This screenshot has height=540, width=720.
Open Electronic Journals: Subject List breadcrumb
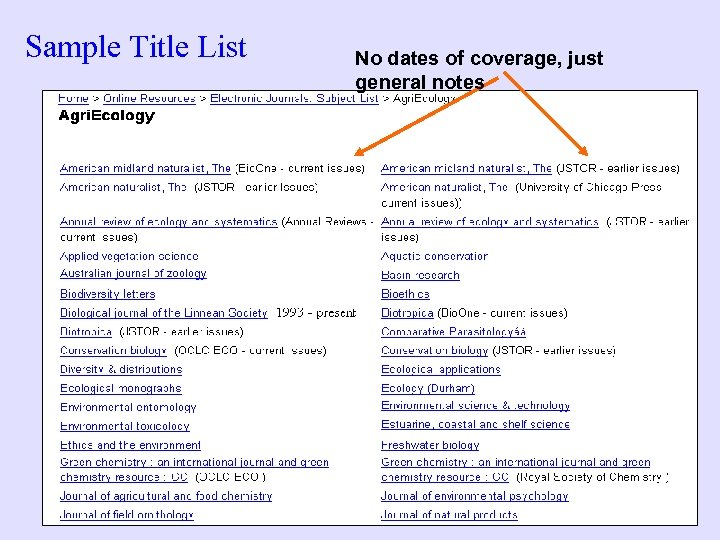(x=294, y=98)
